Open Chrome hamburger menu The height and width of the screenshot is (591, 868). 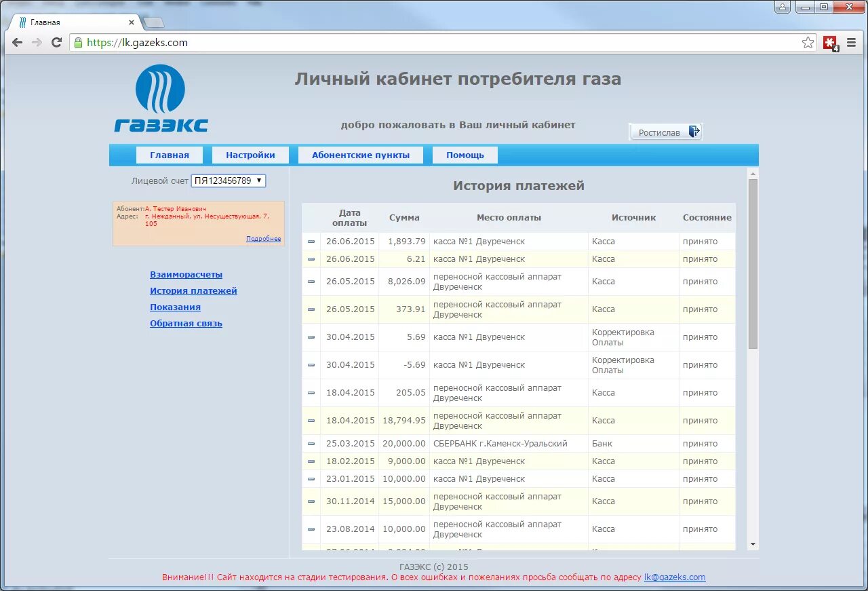point(852,43)
